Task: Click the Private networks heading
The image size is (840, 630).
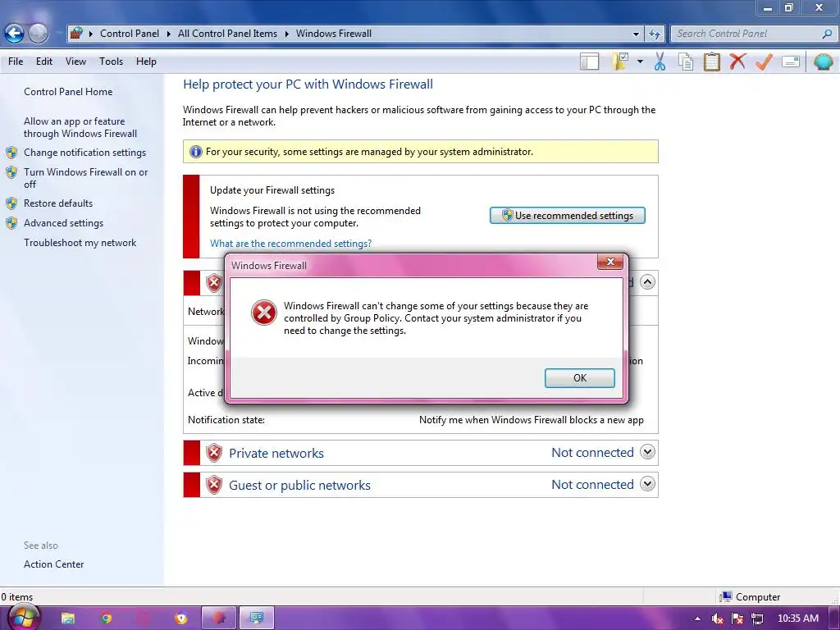Action: tap(276, 453)
